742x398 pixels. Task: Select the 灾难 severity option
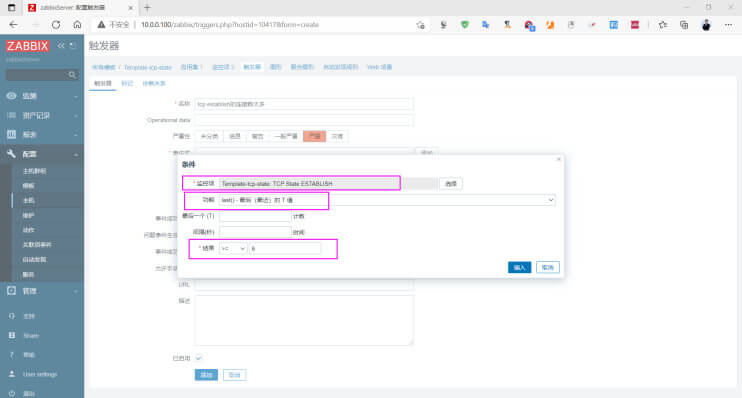[337, 136]
